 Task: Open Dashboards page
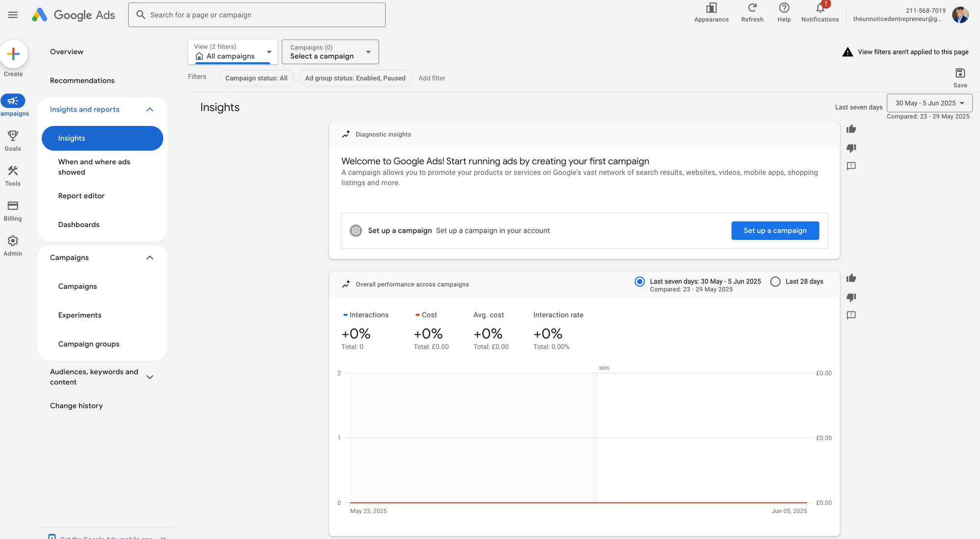coord(79,225)
